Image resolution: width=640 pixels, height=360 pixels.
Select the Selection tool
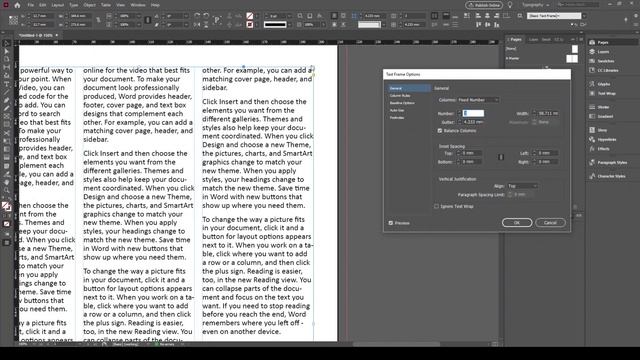[x=7, y=43]
